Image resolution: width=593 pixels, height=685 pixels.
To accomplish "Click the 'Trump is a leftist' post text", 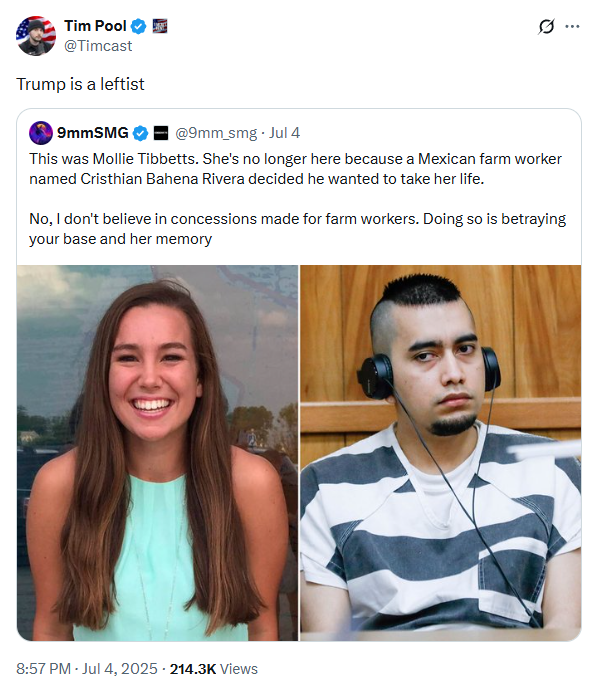I will tap(80, 84).
